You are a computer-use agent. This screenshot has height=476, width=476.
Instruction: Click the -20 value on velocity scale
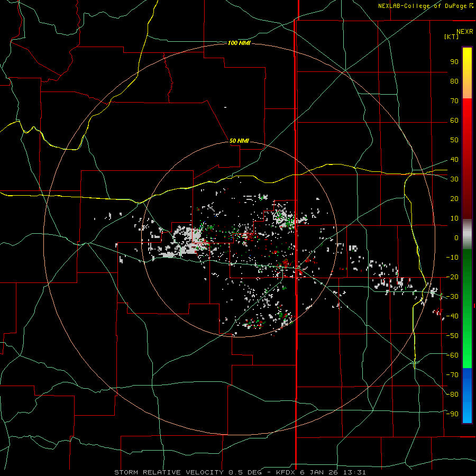452,277
